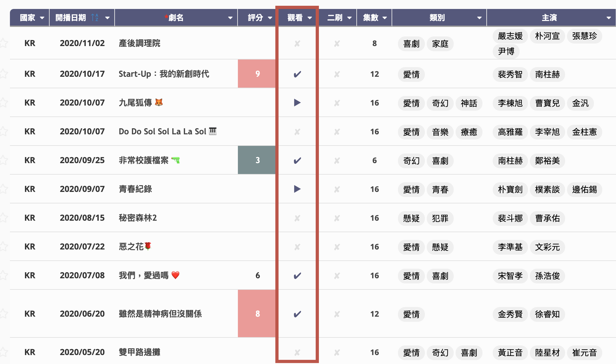Click 二刷 X icon for 九尾狐傳 row
Viewport: 616px width, 364px height.
pyautogui.click(x=337, y=103)
